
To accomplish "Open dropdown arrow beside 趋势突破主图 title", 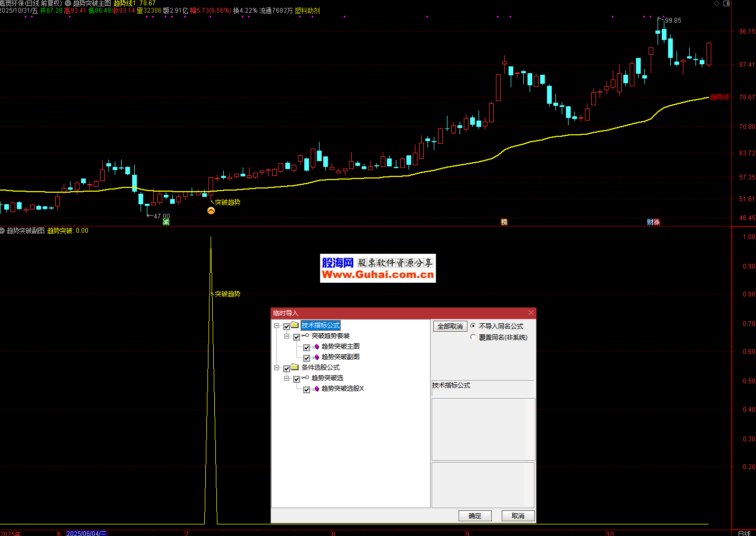I will click(68, 3).
